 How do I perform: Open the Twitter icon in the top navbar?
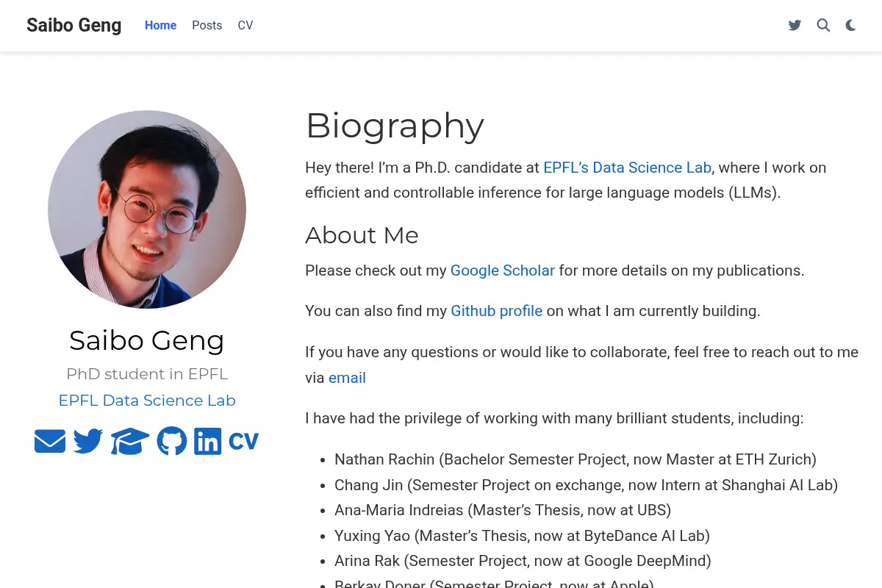[795, 26]
